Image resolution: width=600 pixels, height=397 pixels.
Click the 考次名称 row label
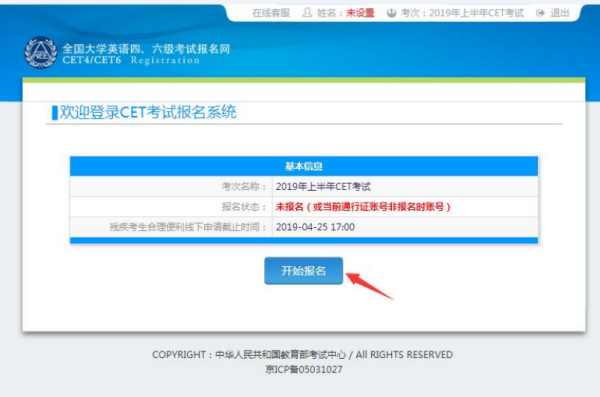point(244,186)
